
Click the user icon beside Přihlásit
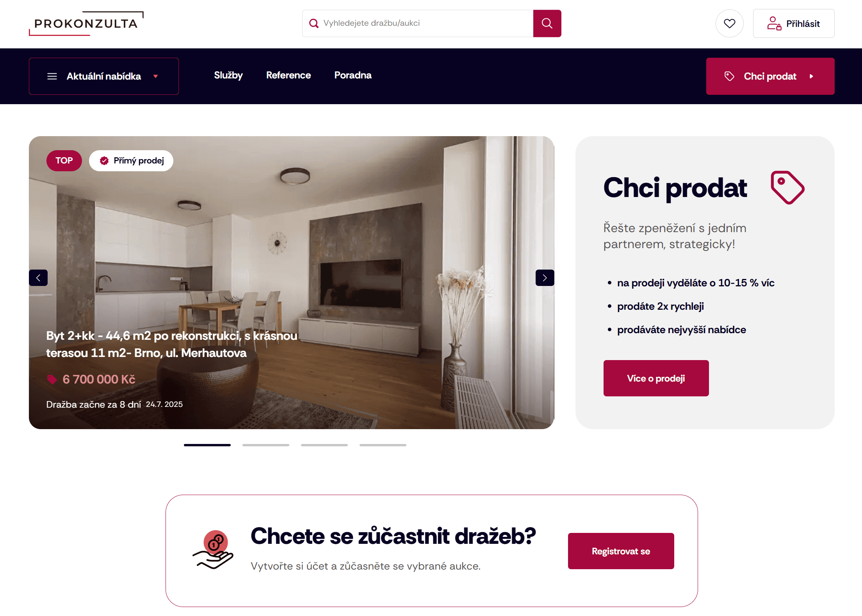[774, 23]
